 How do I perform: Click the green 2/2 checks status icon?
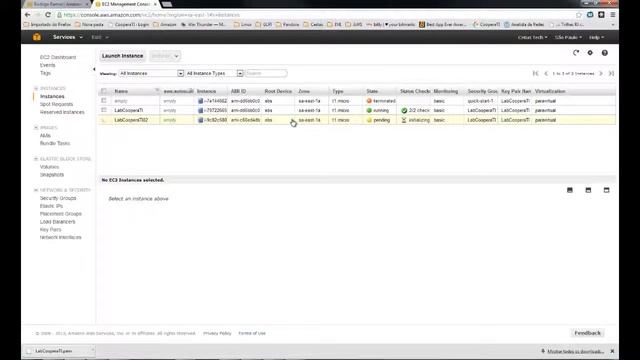[404, 111]
